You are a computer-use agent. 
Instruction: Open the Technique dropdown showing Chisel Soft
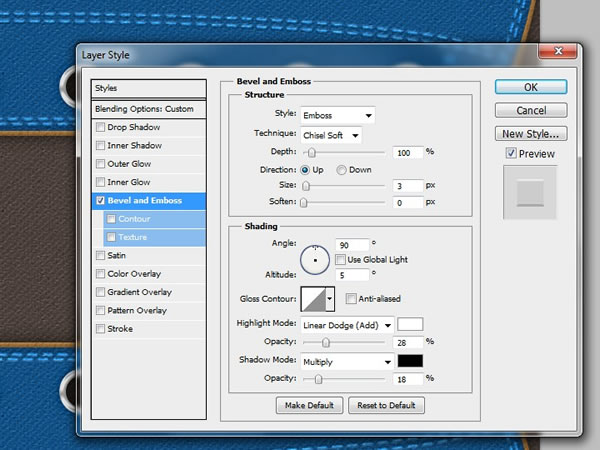click(x=331, y=135)
